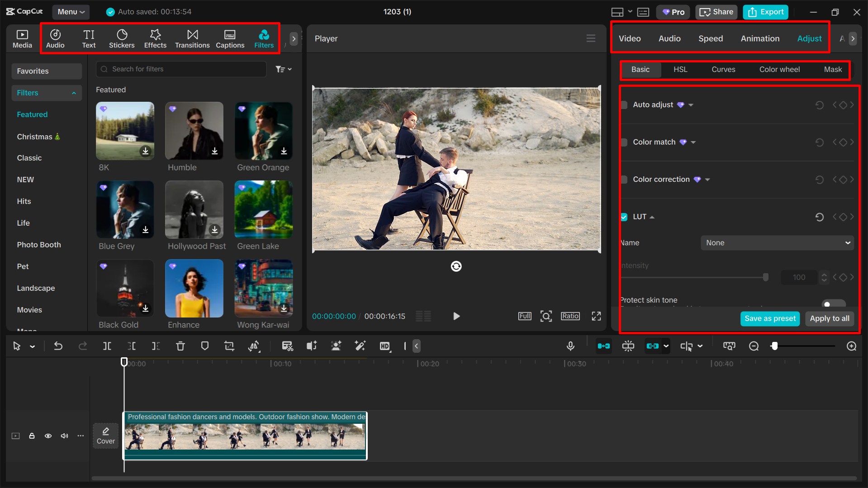This screenshot has height=488, width=868.
Task: Open the Adjust tab in right panel
Action: (x=809, y=38)
